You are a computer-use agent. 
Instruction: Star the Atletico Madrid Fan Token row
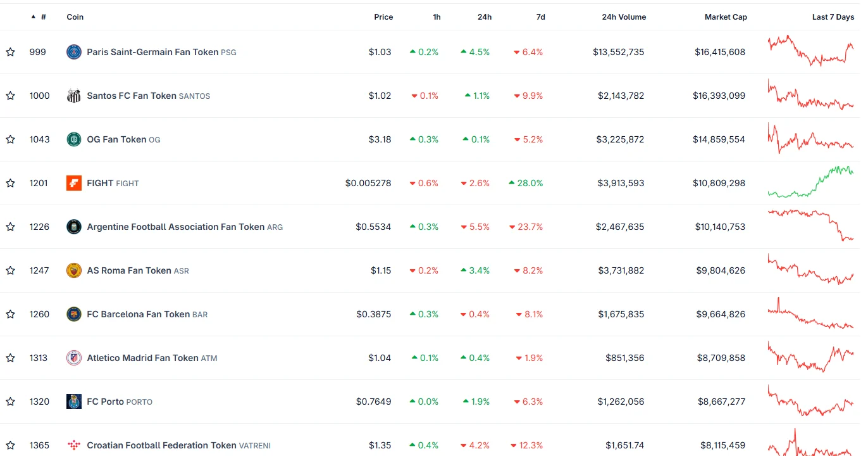[x=10, y=358]
